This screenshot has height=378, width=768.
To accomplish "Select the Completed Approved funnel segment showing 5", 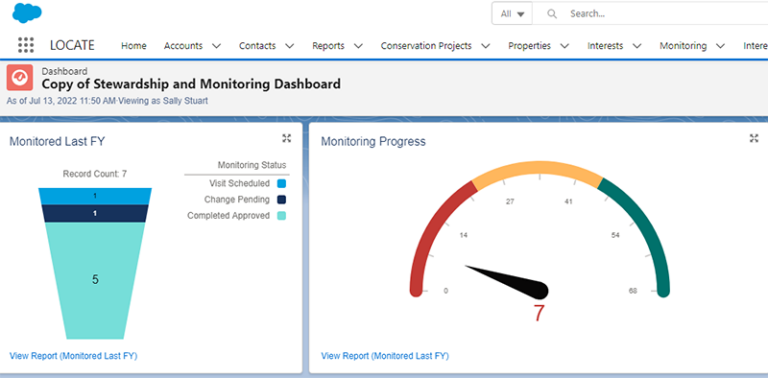I will coord(95,281).
